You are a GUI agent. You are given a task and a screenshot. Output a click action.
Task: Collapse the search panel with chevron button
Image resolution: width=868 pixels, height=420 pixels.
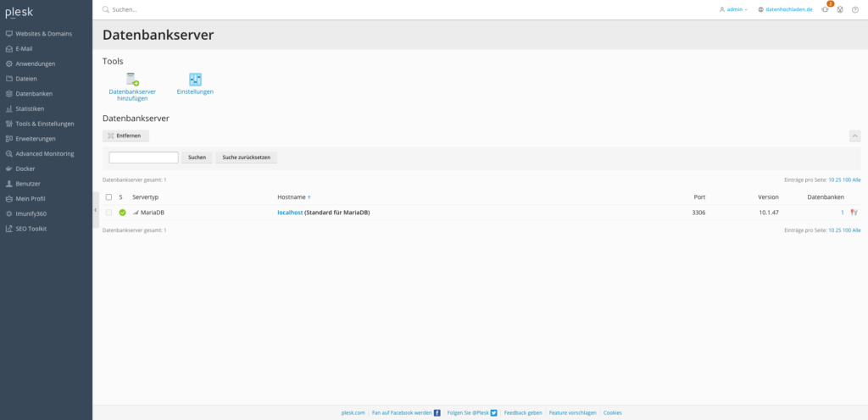[855, 135]
